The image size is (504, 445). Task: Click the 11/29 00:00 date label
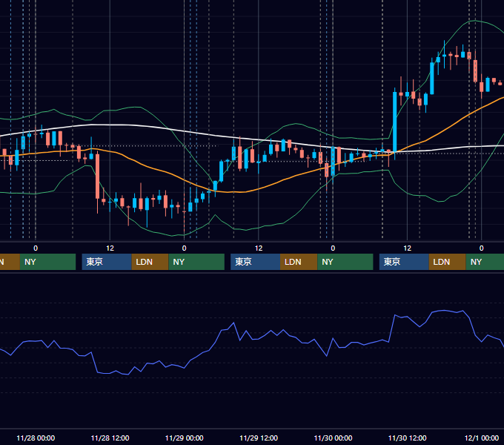(184, 438)
